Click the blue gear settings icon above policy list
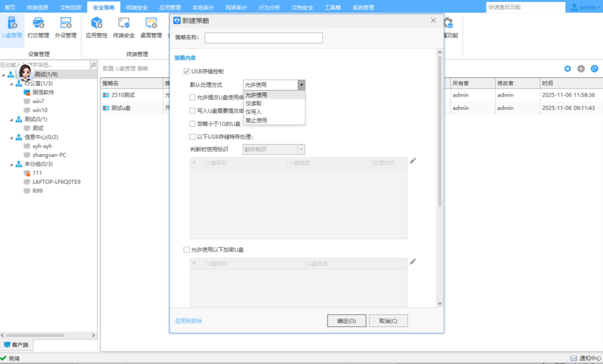This screenshot has height=364, width=603. click(x=568, y=69)
